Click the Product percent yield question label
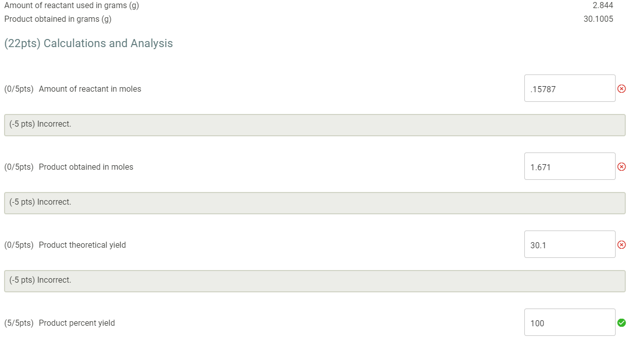 pyautogui.click(x=77, y=323)
